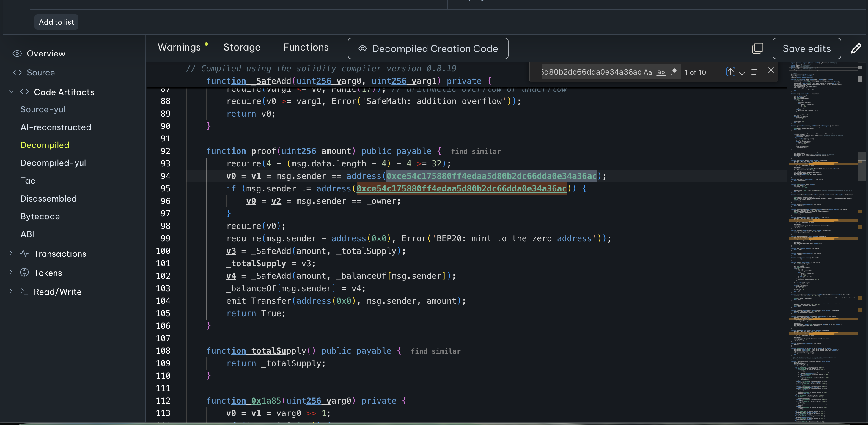Open the Tac artifact
Viewport: 868px width, 425px height.
[28, 181]
